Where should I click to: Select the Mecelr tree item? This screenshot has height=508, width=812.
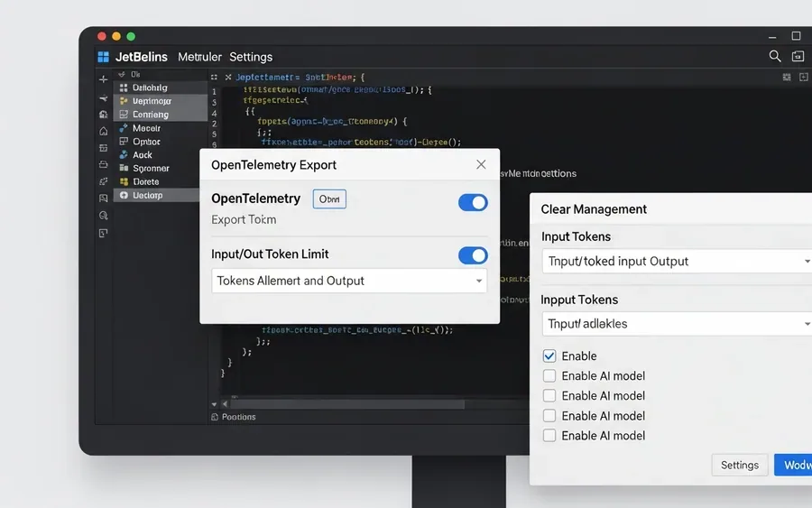pyautogui.click(x=161, y=128)
